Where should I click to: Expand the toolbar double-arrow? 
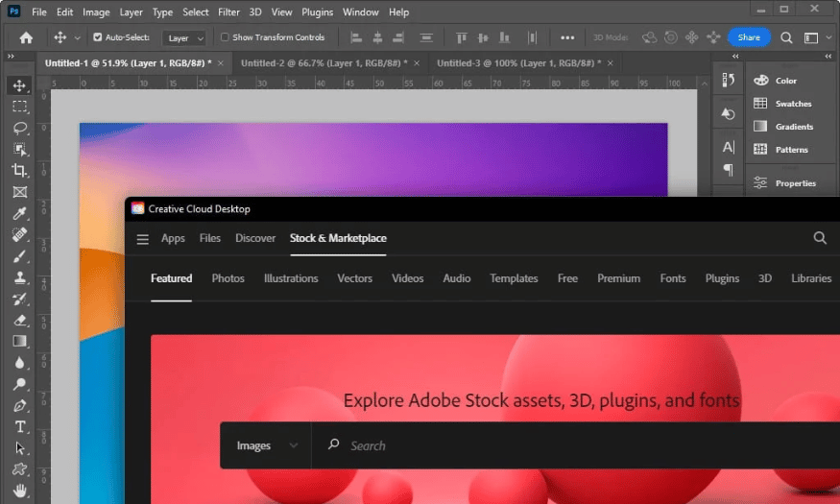[x=11, y=57]
